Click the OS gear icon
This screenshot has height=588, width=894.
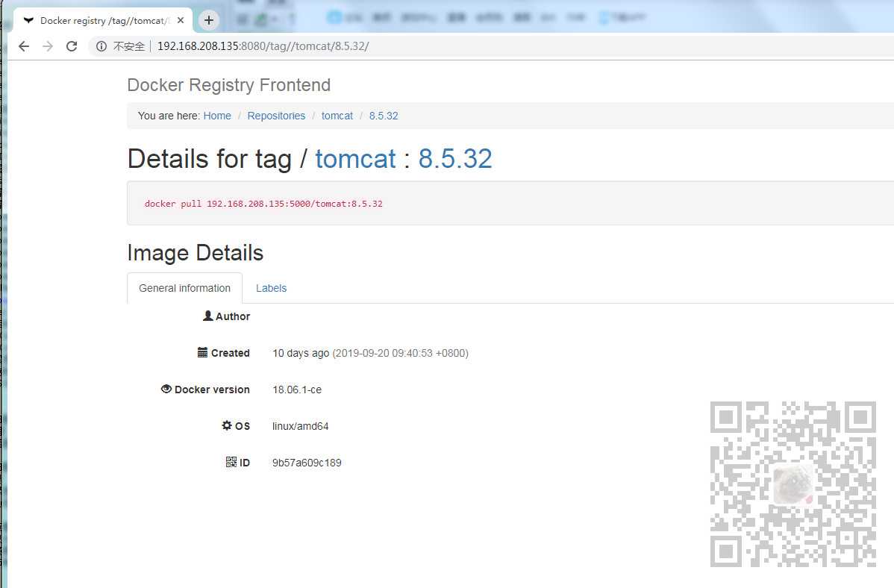click(227, 425)
